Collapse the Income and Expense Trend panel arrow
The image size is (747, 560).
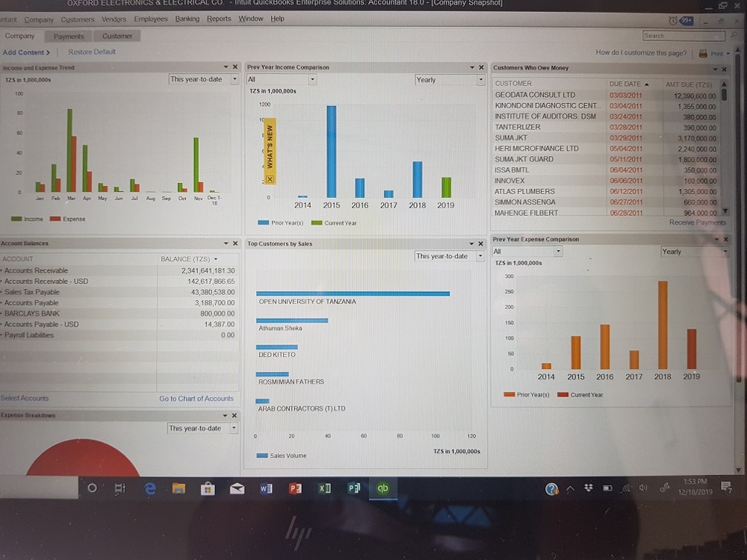(226, 67)
